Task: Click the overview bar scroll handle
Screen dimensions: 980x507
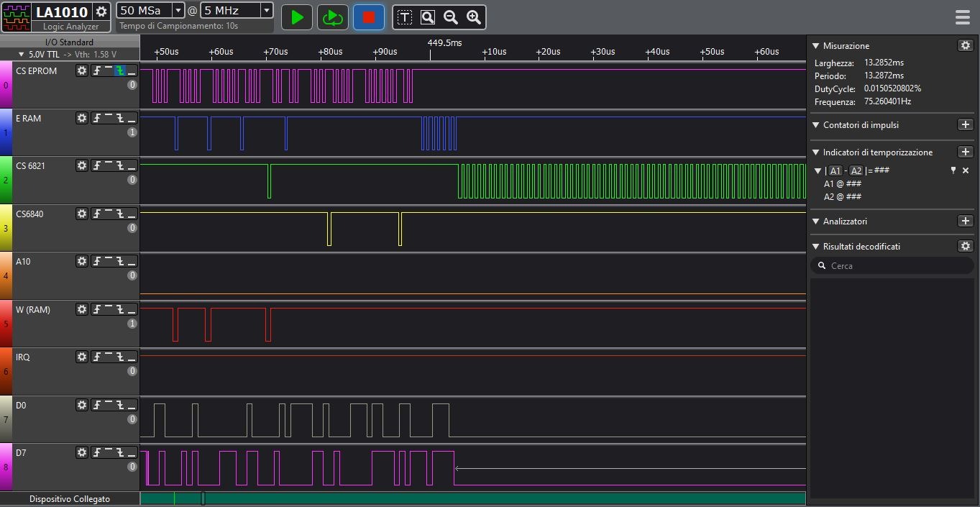Action: (203, 498)
